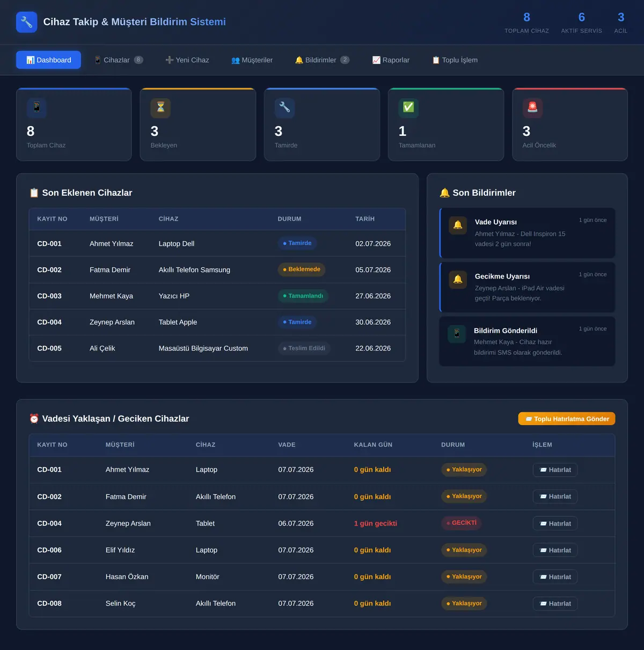Click the '1 gün gecikti' text
Image resolution: width=644 pixels, height=650 pixels.
pos(376,523)
